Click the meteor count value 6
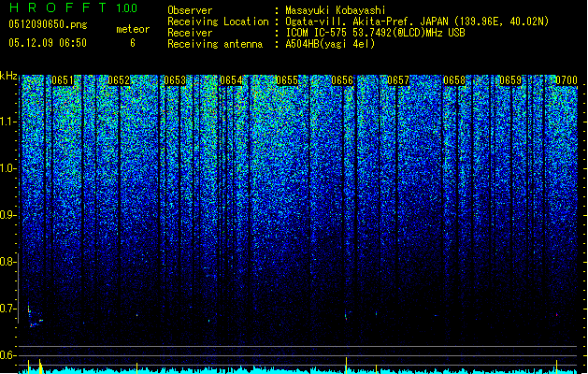Screen dimensions: 588x374 point(133,43)
